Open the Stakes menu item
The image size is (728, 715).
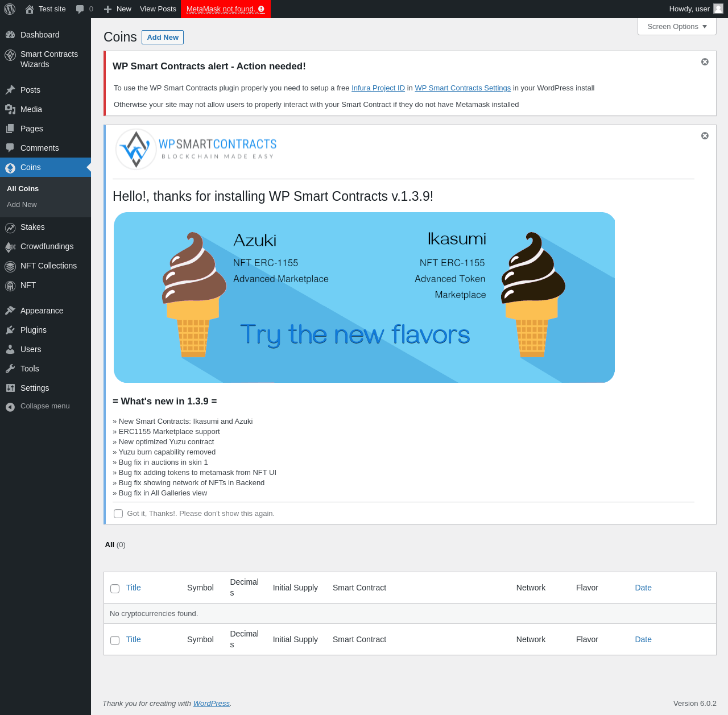45,227
